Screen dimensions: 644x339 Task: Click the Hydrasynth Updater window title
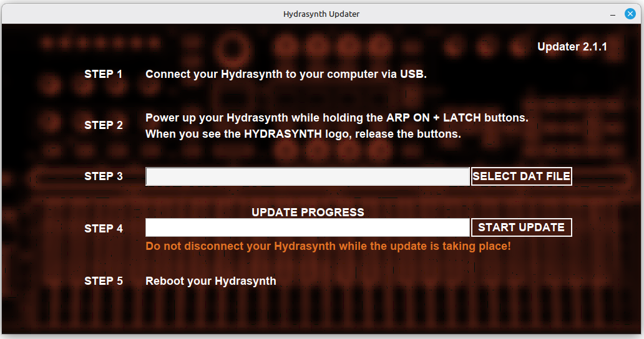[321, 14]
